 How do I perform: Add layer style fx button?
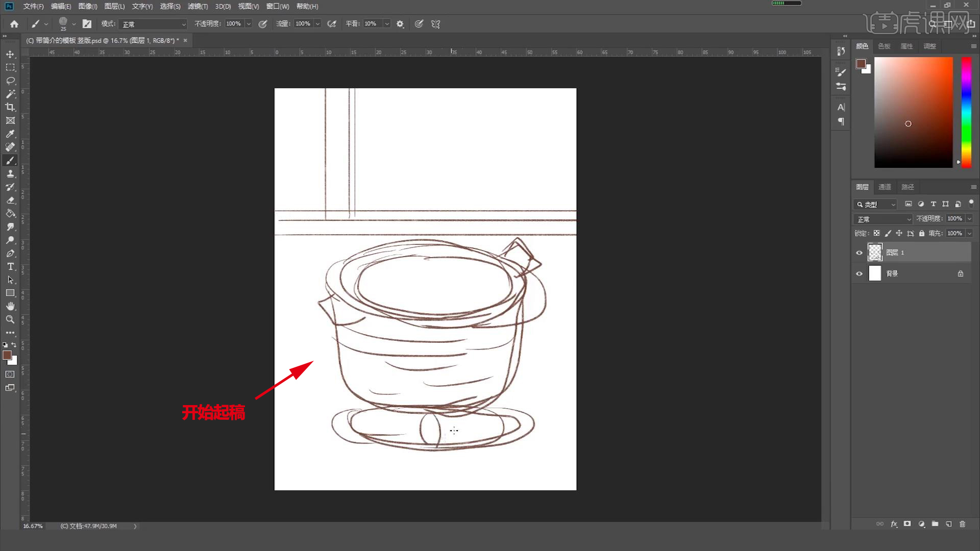click(894, 524)
